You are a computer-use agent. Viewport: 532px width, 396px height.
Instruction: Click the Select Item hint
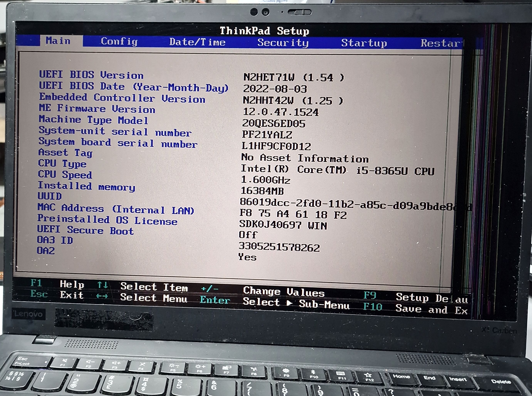pyautogui.click(x=154, y=287)
